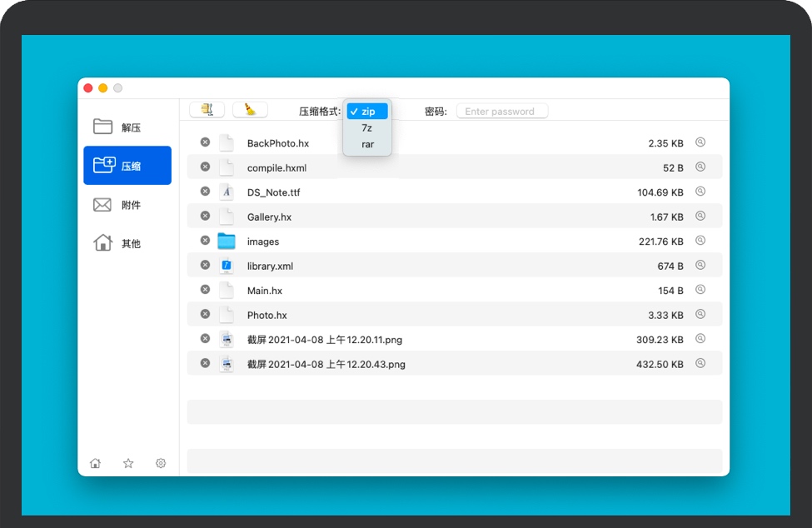Go to the 其他 sidebar section
Image resolution: width=812 pixels, height=528 pixels.
click(x=127, y=243)
